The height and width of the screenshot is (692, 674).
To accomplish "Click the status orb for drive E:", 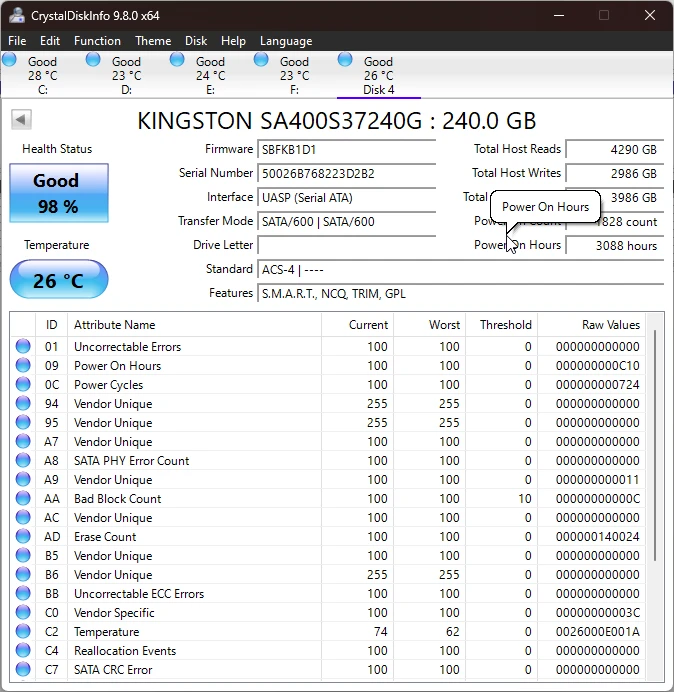I will tap(177, 59).
